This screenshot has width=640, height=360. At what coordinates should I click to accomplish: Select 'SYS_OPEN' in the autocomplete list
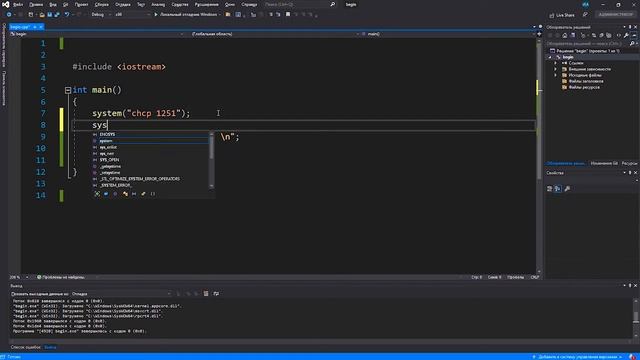tap(151, 160)
